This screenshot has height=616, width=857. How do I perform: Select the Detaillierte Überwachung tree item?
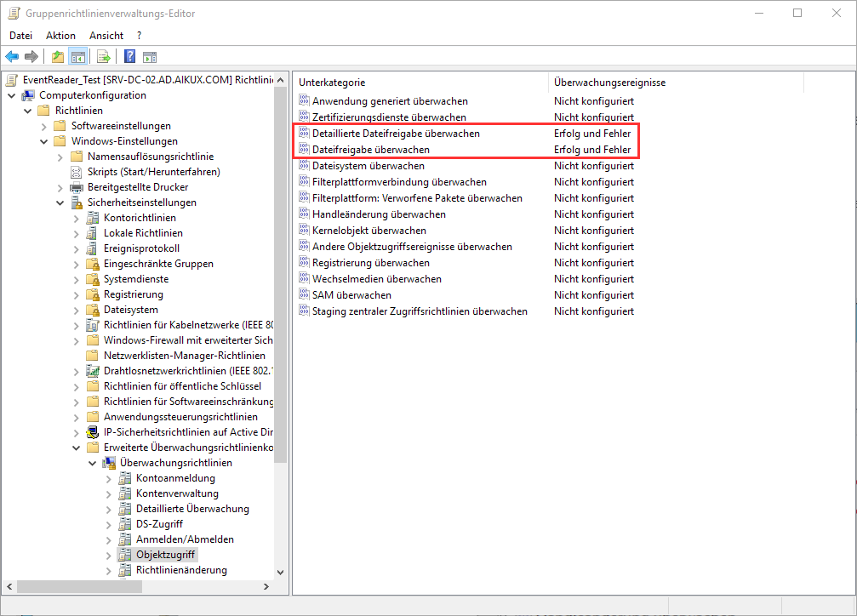(x=192, y=508)
